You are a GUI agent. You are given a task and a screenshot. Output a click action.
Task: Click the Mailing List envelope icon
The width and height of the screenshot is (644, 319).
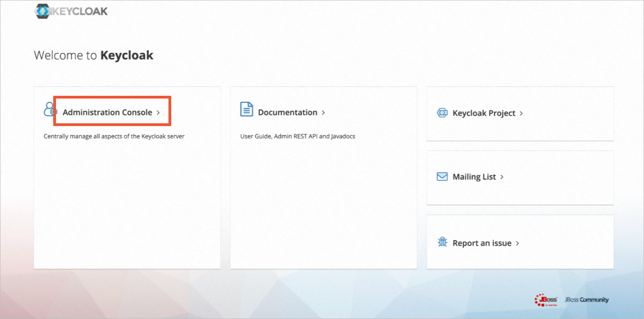coord(442,176)
